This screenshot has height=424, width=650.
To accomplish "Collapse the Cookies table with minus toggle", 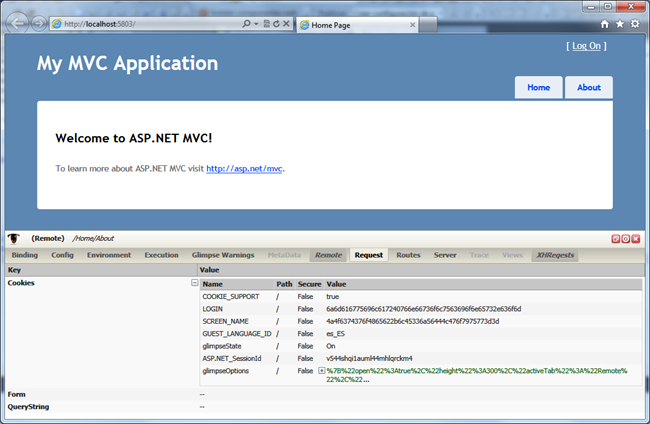I will point(195,284).
